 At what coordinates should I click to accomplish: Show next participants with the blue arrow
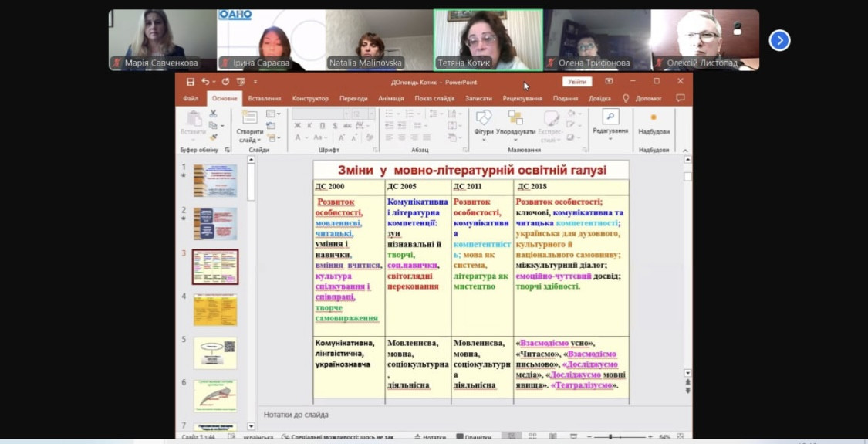779,40
